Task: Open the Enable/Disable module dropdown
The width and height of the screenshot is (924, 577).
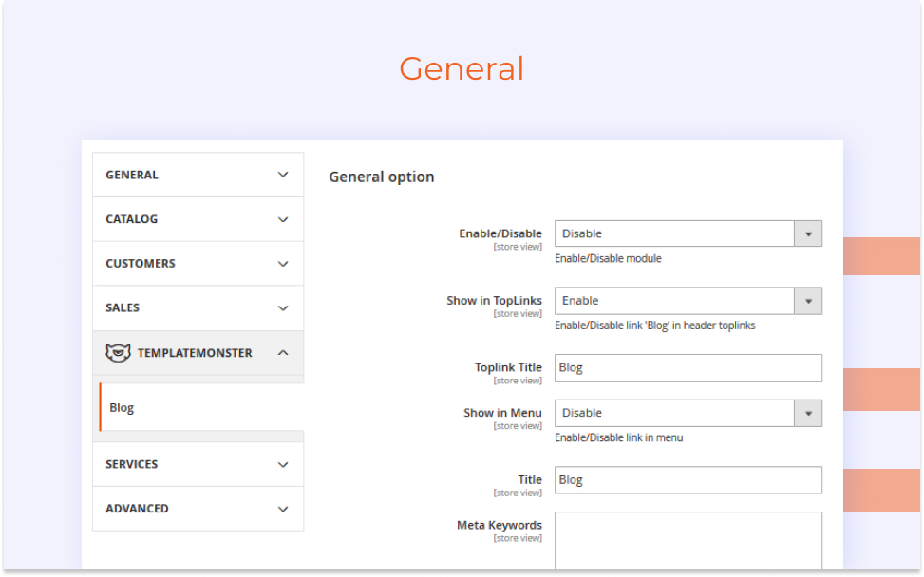Action: tap(688, 233)
